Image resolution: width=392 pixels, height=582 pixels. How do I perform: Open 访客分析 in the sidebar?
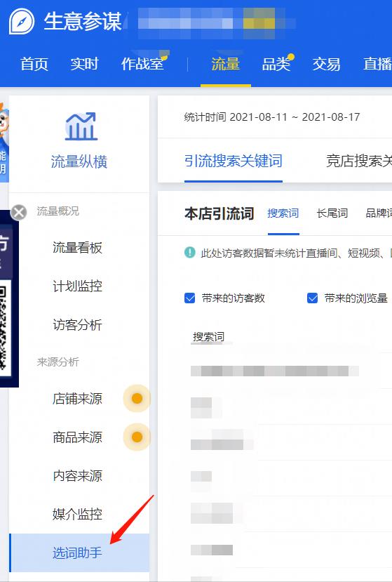(77, 325)
